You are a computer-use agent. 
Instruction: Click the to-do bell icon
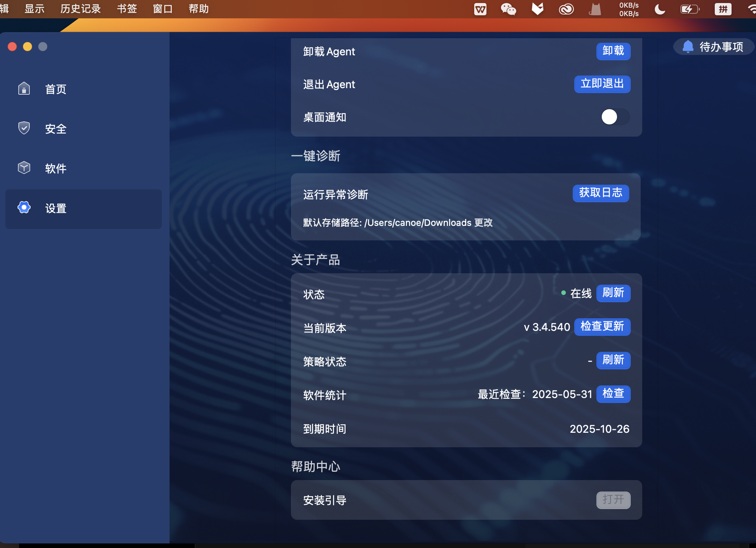click(688, 47)
